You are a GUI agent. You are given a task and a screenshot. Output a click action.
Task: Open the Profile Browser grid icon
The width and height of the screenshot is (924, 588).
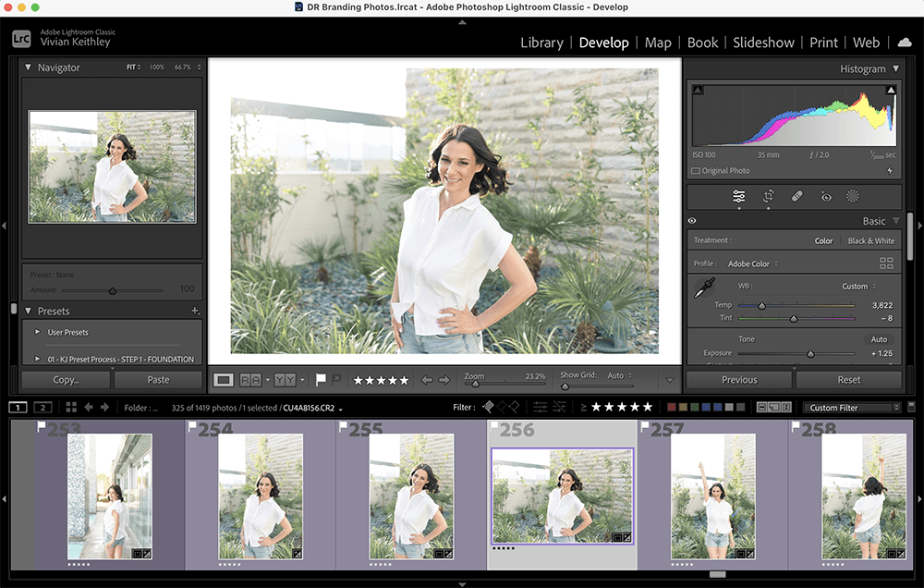886,263
